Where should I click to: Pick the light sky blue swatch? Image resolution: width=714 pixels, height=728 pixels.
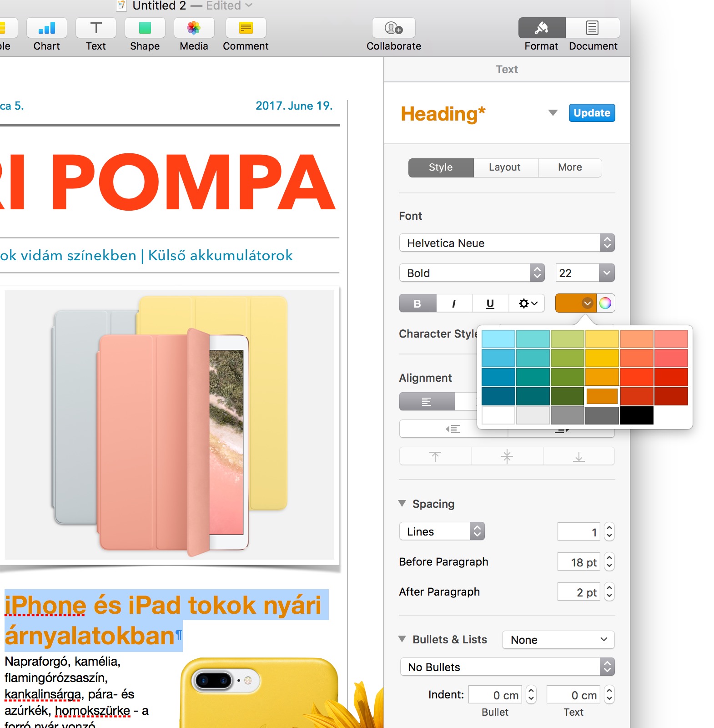click(498, 339)
